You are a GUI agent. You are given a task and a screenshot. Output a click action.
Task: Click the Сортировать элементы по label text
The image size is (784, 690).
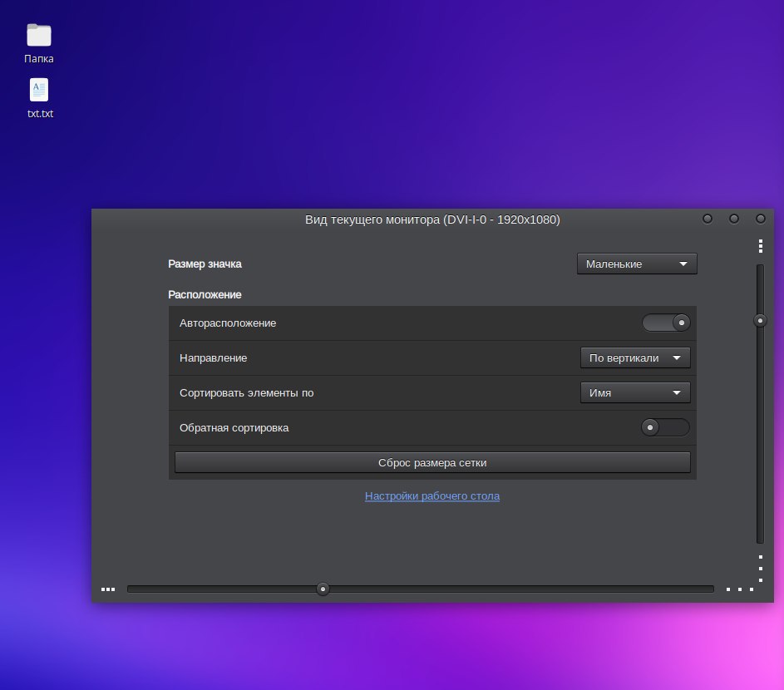pyautogui.click(x=246, y=393)
